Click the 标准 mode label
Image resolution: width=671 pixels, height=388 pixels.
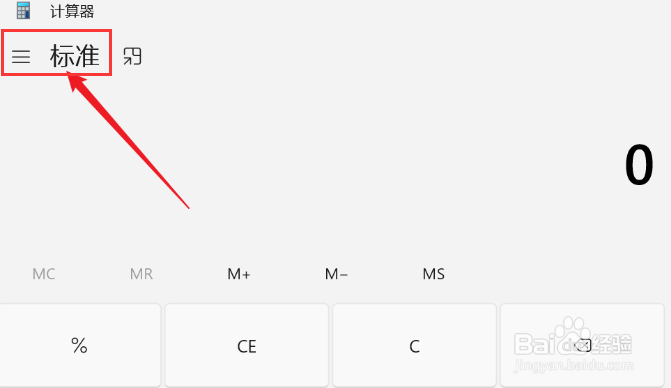[75, 56]
